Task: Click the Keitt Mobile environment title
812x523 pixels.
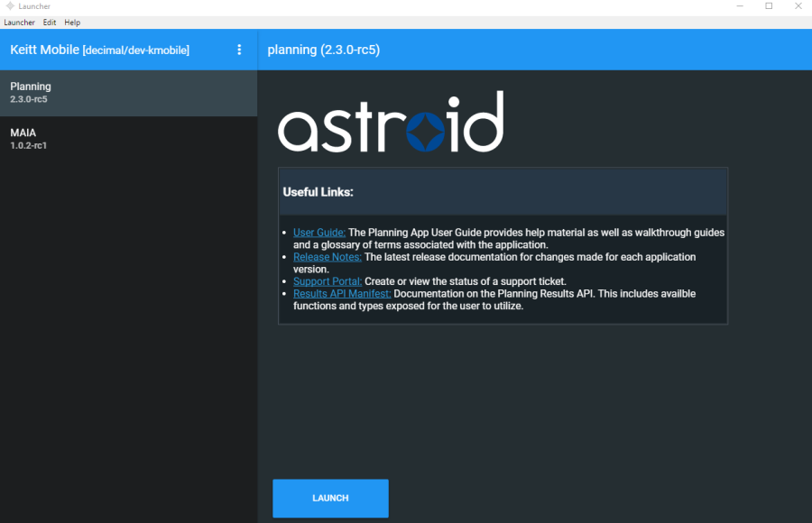Action: (x=99, y=50)
